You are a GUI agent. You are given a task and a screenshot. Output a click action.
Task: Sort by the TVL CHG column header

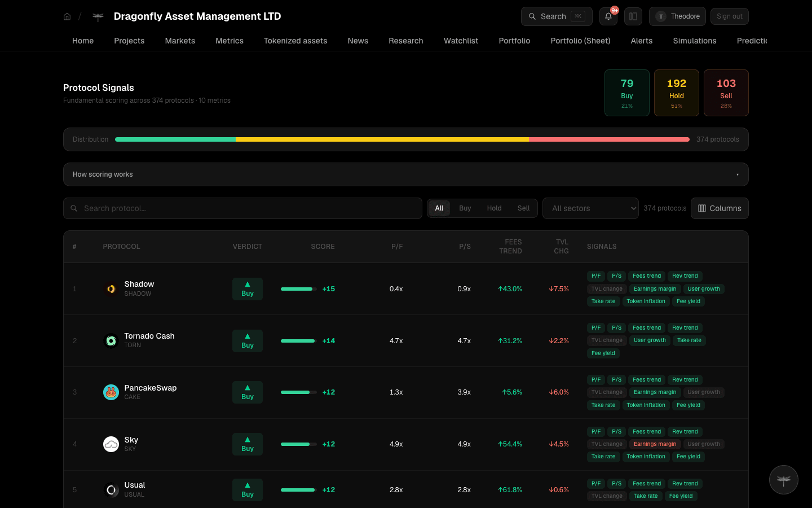click(562, 247)
